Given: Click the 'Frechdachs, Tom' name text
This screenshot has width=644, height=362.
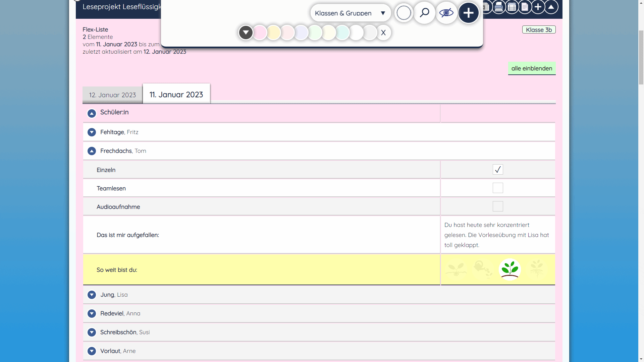Looking at the screenshot, I should click(123, 151).
